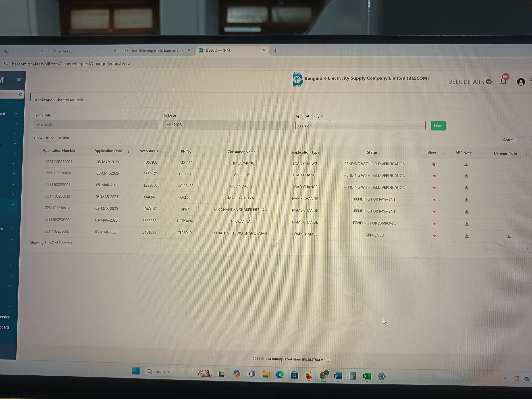This screenshot has height=399, width=532.
Task: Sort by Application Number column header
Action: (59, 151)
